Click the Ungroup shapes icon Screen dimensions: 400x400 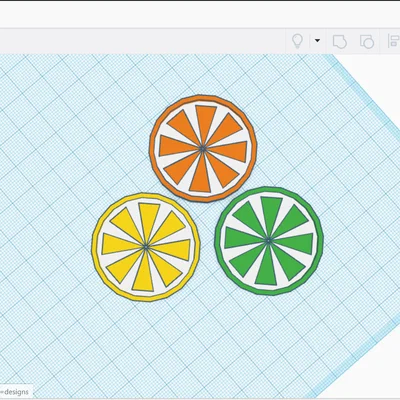pos(367,42)
